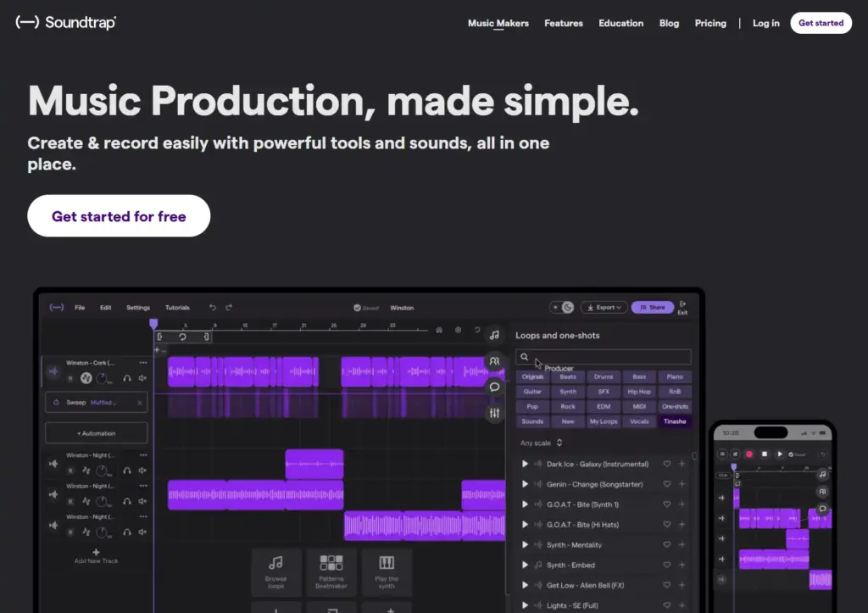The width and height of the screenshot is (868, 613).
Task: Open the chat bubble icon in the studio side strip
Action: point(494,387)
